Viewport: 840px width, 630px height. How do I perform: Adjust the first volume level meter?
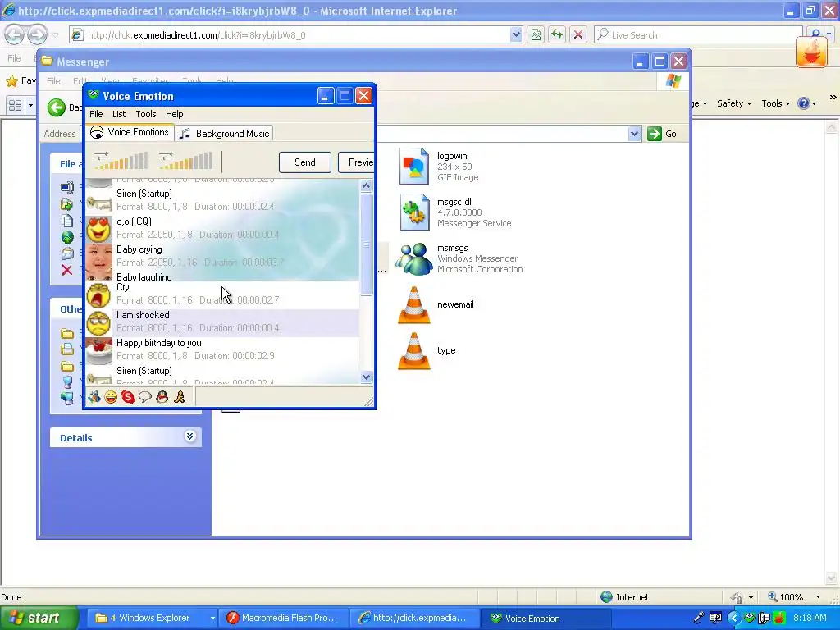tap(121, 161)
